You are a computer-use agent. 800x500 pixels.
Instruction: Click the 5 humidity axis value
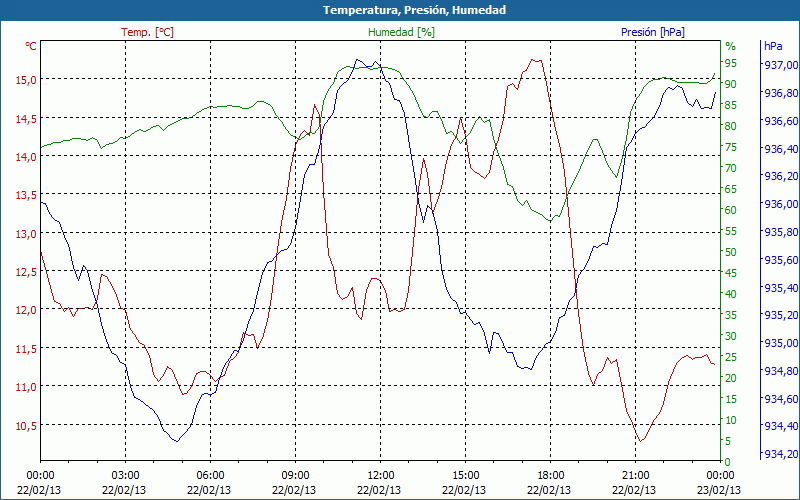pyautogui.click(x=728, y=441)
